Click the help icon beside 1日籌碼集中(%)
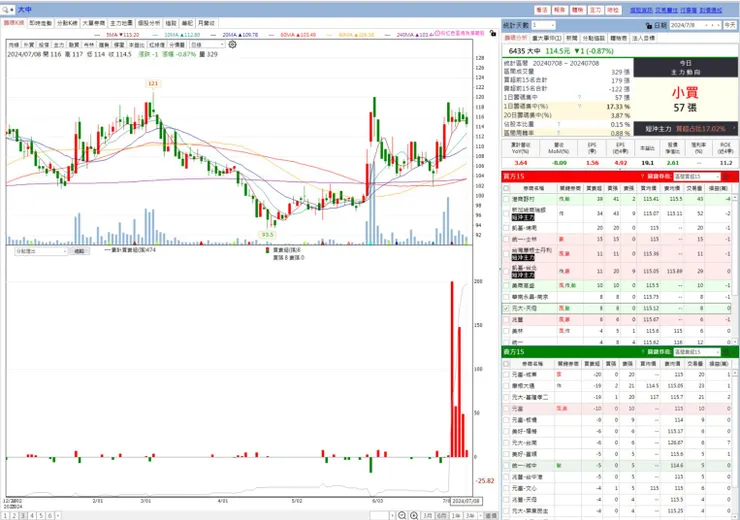 coord(580,107)
